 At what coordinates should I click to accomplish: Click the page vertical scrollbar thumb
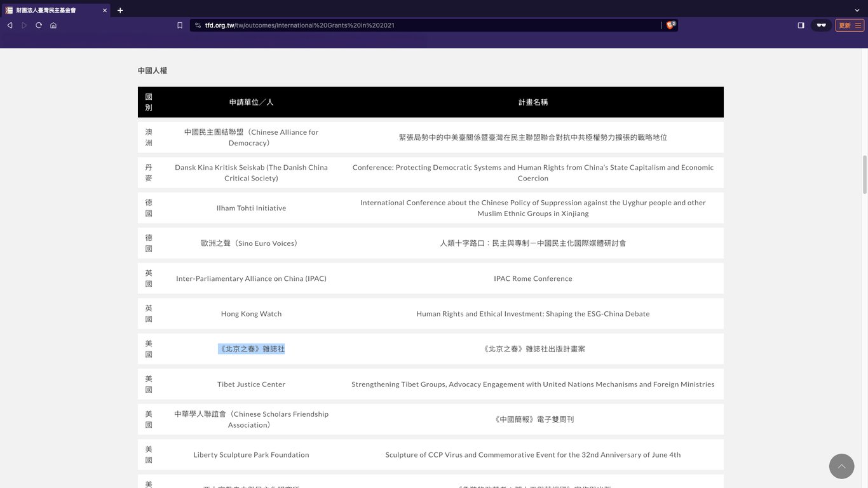[864, 174]
